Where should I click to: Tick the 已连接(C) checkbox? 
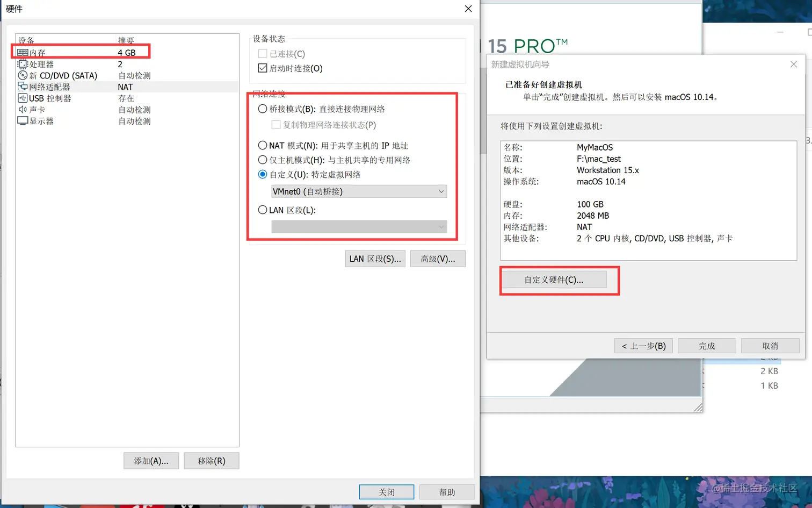point(263,54)
